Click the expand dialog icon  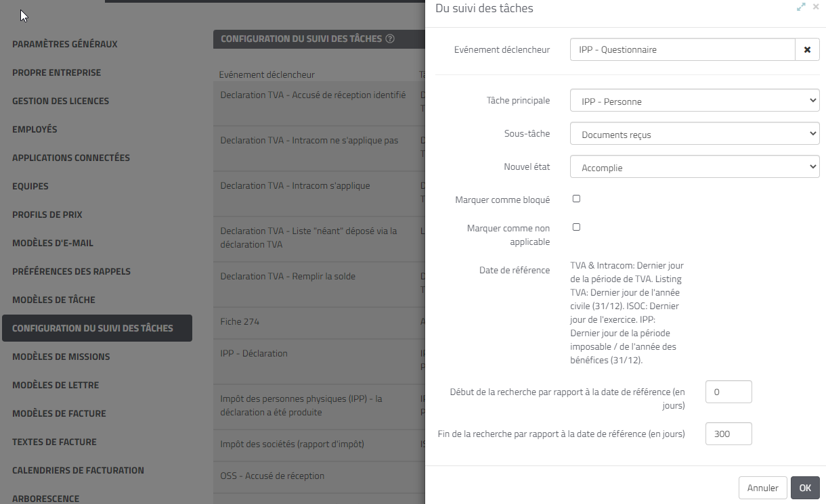[801, 7]
